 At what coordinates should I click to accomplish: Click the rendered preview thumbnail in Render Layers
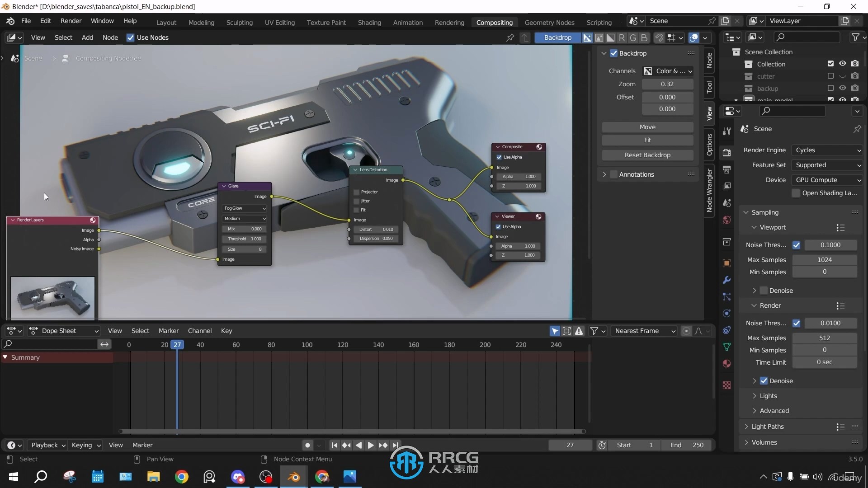52,296
